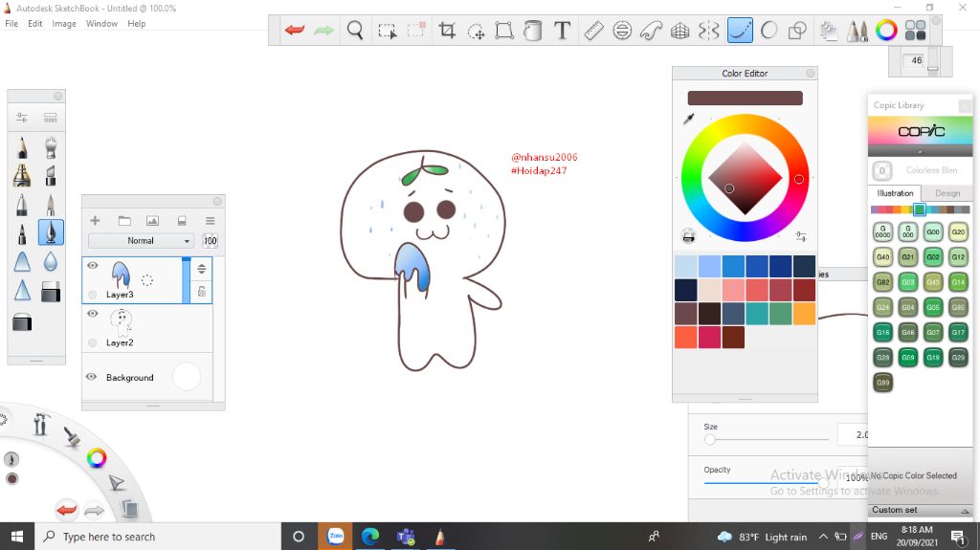The width and height of the screenshot is (980, 550).
Task: Open the Perspective guides tool
Action: (680, 30)
